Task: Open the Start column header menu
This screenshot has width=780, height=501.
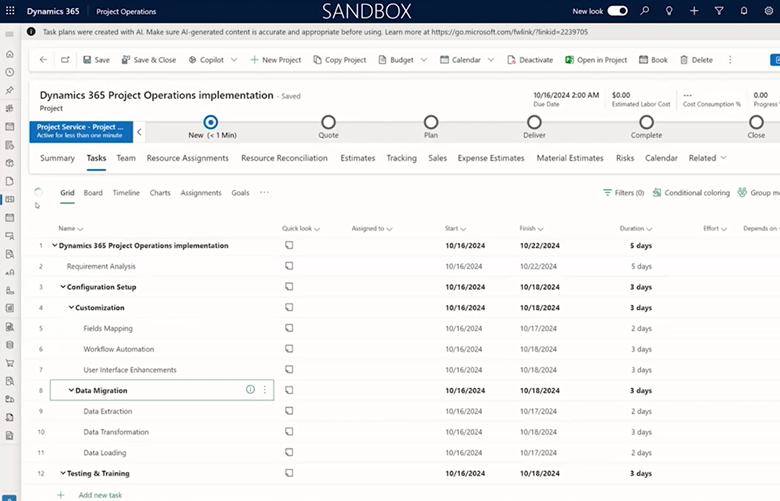Action: (455, 228)
